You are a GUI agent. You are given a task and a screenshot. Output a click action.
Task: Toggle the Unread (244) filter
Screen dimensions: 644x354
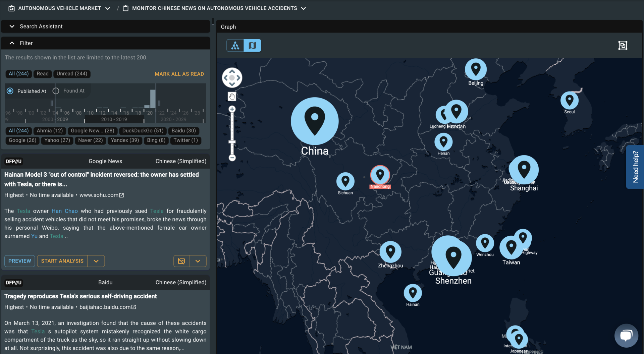72,74
